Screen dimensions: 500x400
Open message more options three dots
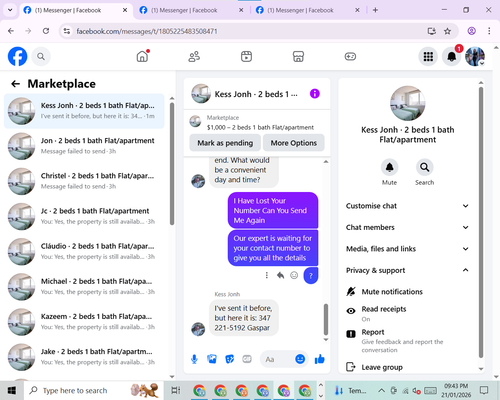pos(267,275)
